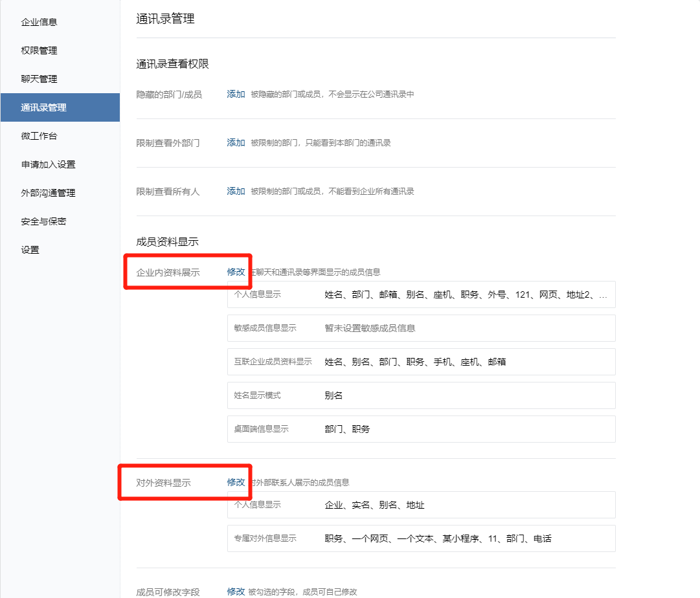Select the 专属对外信息显示 row
Screen dimensions: 700x598
[421, 538]
